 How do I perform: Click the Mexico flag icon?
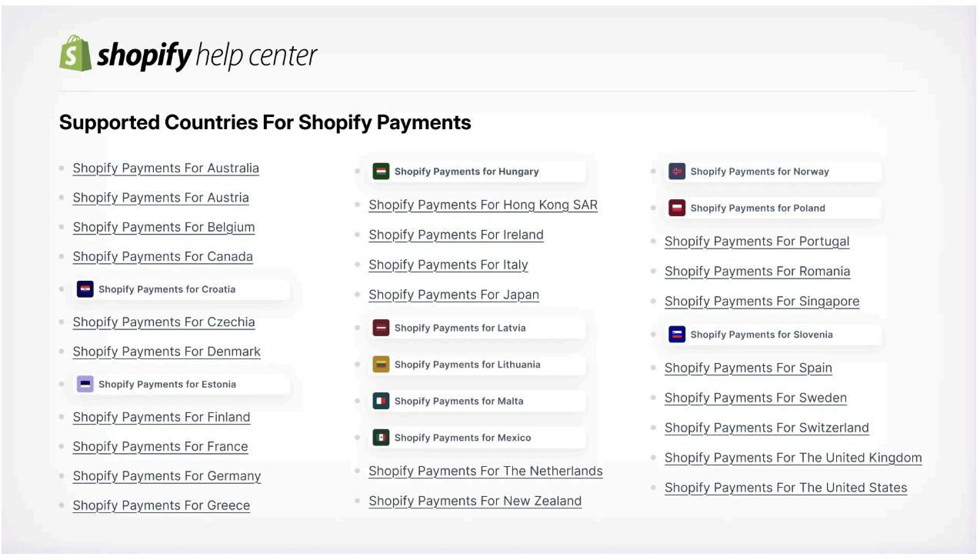pos(381,438)
